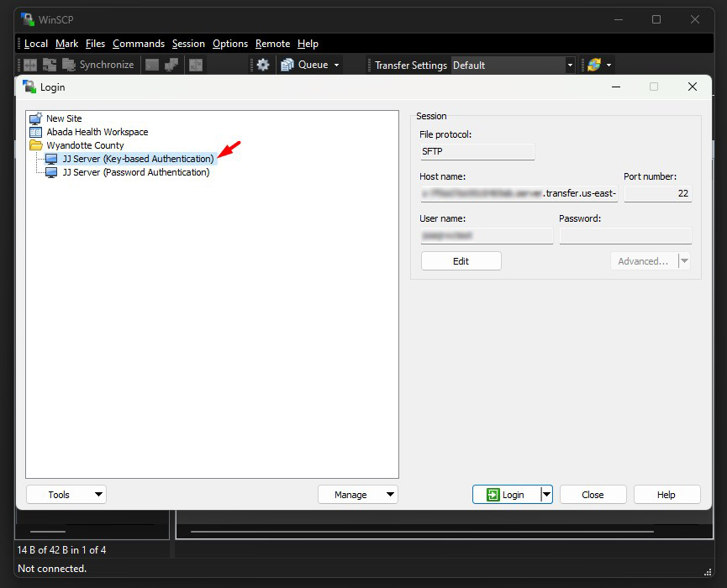
Task: Open Preferences with the gear icon
Action: tap(263, 65)
